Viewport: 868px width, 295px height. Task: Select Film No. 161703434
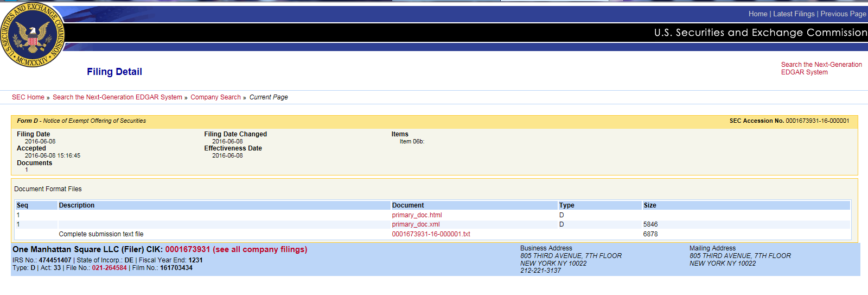[176, 268]
